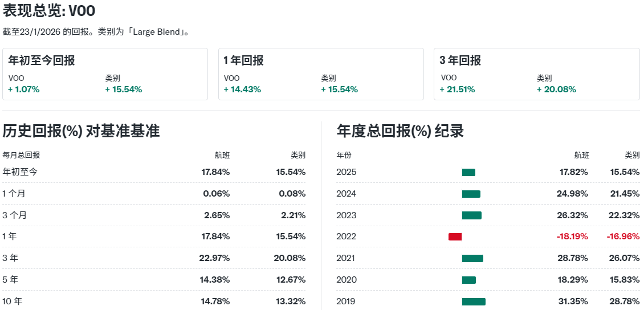Screen dimensions: 644x310
Task: Select the 10 年 row label
Action: [x=13, y=301]
